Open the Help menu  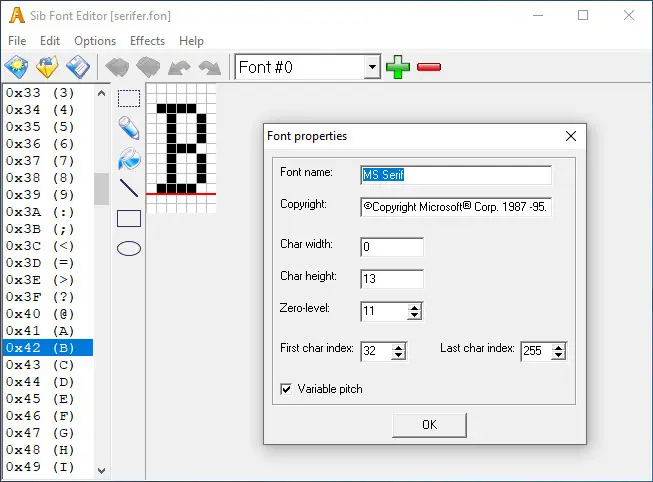pyautogui.click(x=191, y=41)
